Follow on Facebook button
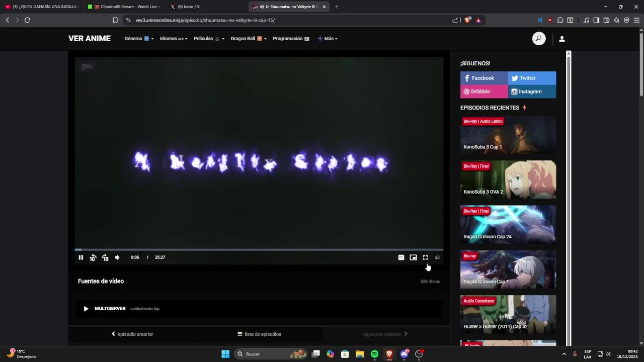 pos(484,78)
